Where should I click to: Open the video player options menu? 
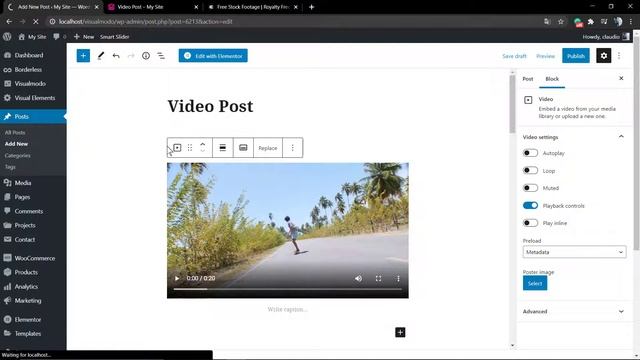(x=398, y=278)
